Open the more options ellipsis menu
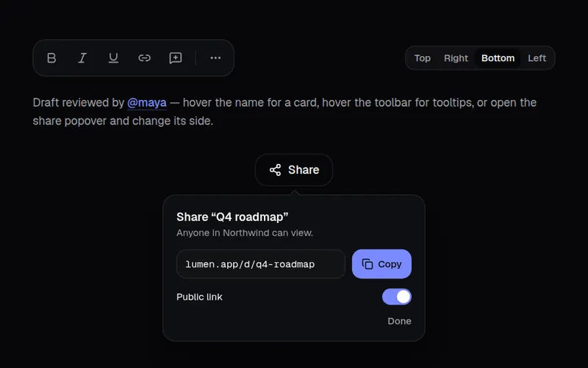The width and height of the screenshot is (588, 368). pyautogui.click(x=215, y=58)
